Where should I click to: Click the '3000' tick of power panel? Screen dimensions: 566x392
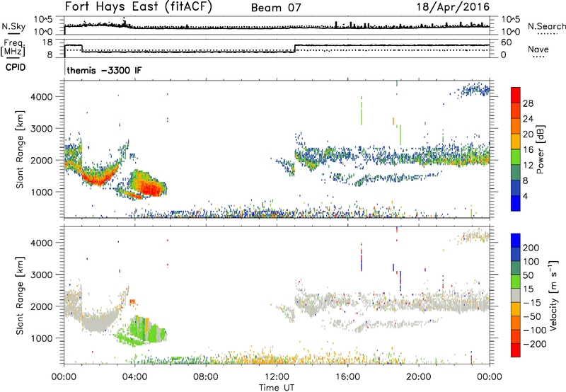point(42,129)
